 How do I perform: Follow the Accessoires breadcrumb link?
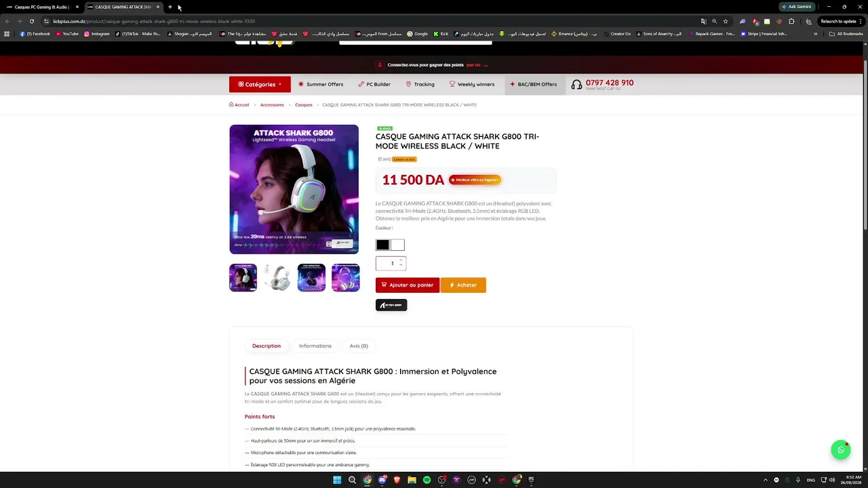tap(272, 105)
